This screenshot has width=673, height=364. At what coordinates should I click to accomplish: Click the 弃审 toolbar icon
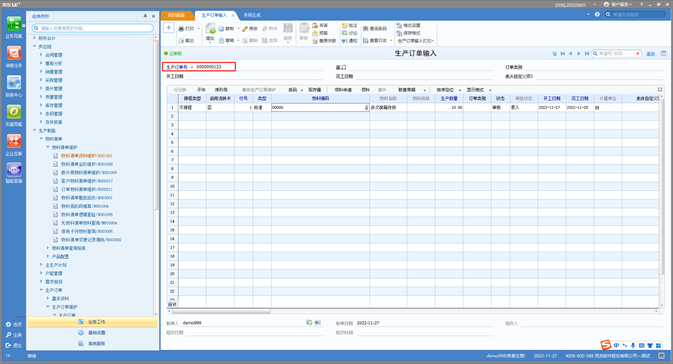coord(315,25)
